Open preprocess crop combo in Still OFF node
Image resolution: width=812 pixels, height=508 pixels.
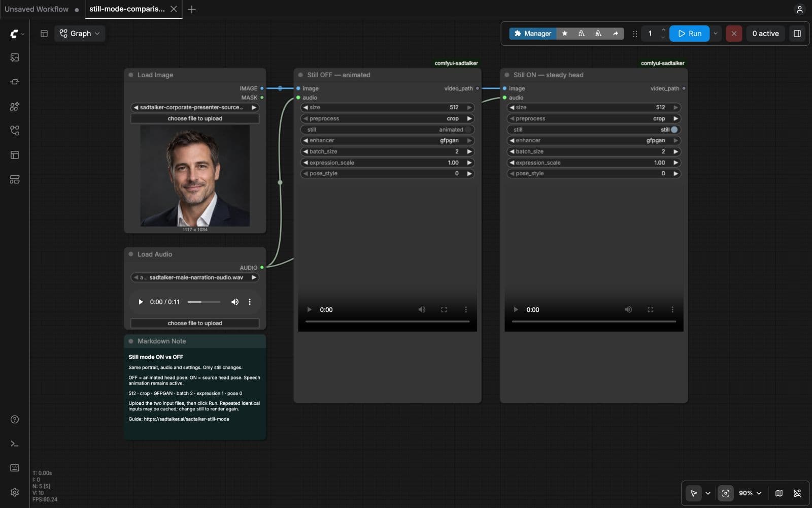[x=387, y=118]
